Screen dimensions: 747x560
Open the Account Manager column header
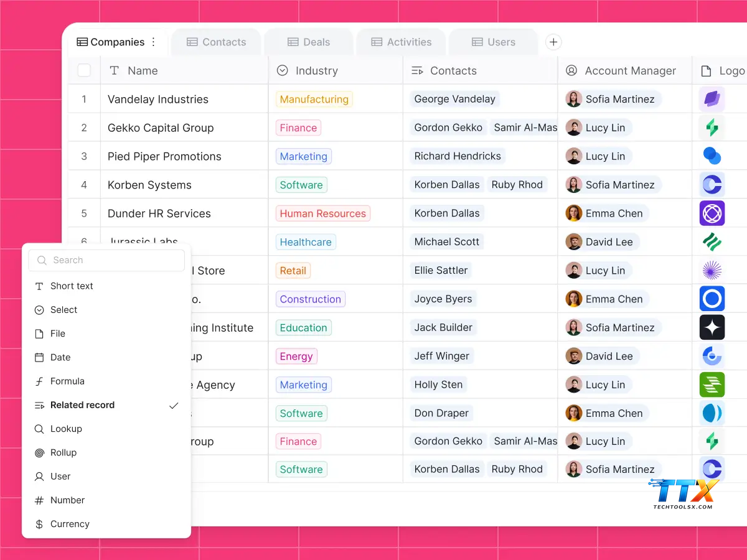click(625, 71)
